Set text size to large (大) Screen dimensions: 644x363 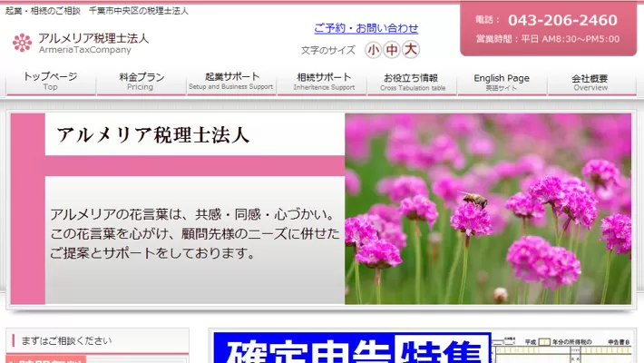(410, 50)
